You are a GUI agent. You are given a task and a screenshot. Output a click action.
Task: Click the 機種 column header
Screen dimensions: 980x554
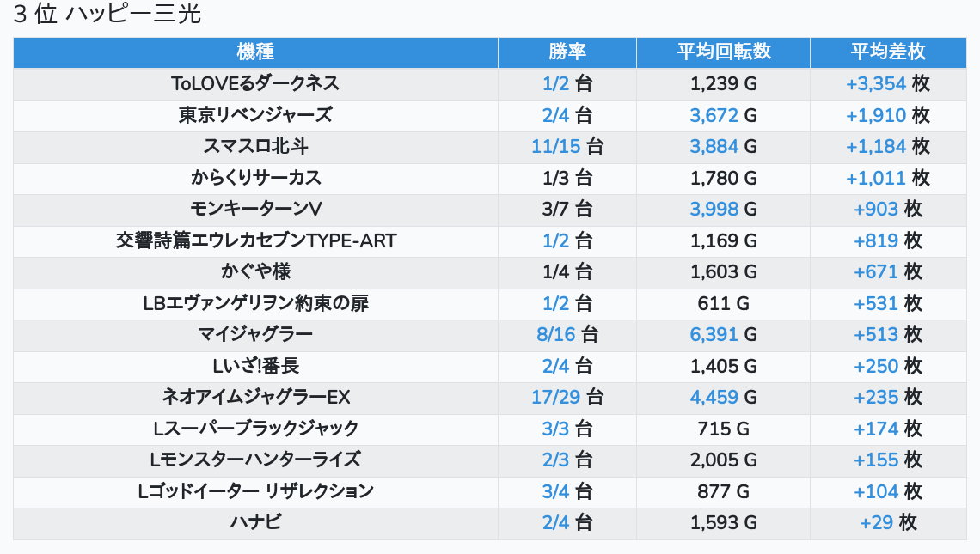tap(255, 52)
